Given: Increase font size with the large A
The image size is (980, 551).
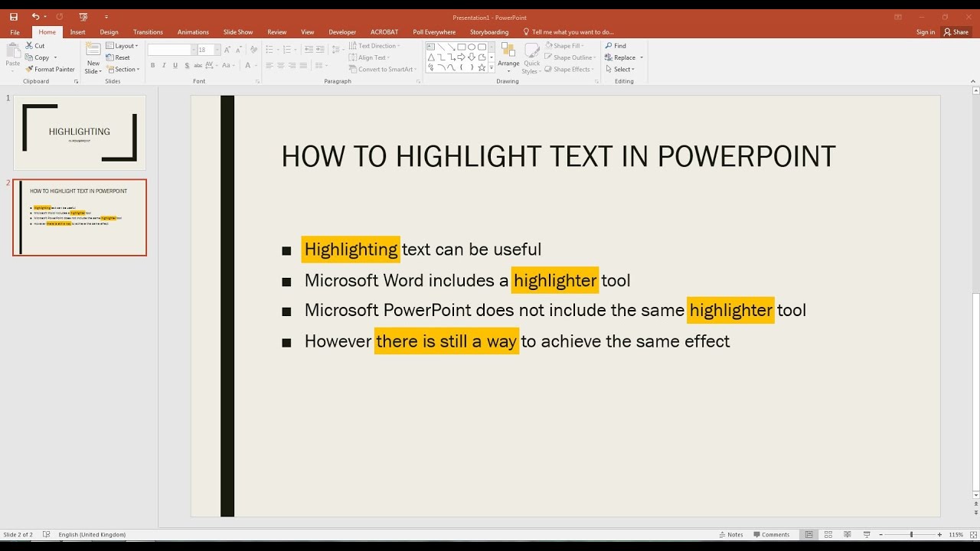Looking at the screenshot, I should [227, 50].
